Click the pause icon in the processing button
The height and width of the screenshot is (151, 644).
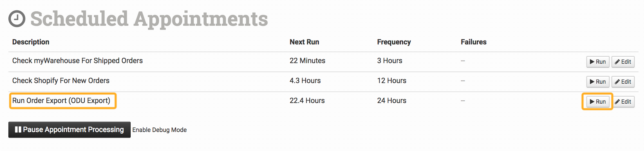point(18,129)
